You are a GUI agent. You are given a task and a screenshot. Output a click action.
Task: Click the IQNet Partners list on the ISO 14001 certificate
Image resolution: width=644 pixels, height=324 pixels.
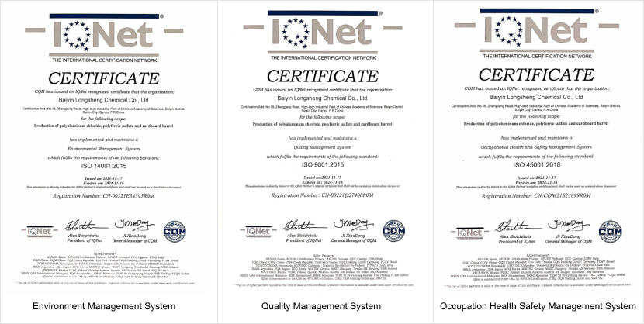[x=104, y=266]
